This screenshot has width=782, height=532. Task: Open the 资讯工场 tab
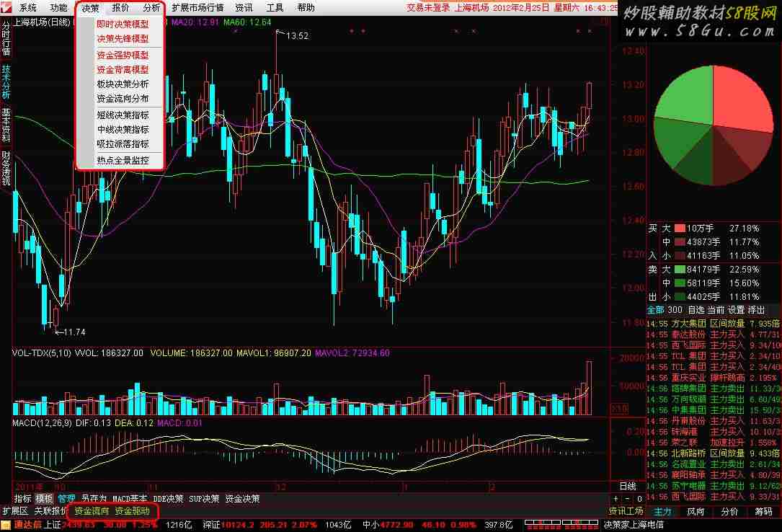626,511
